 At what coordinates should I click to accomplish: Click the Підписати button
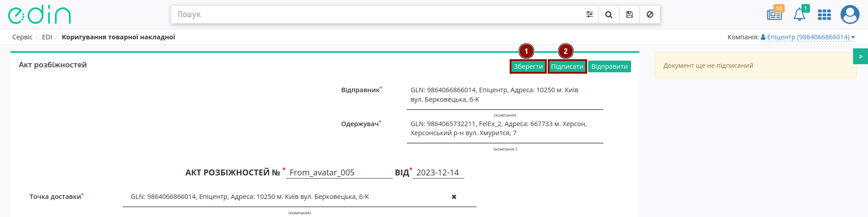567,66
